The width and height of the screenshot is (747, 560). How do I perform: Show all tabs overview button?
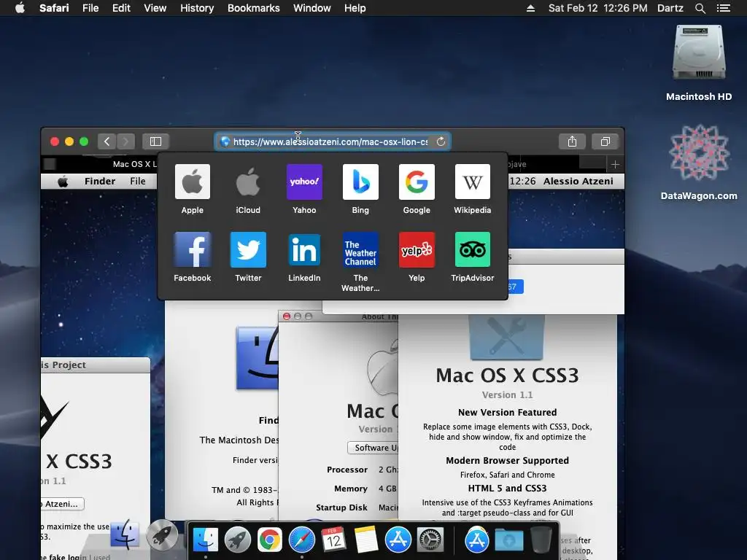pyautogui.click(x=605, y=141)
